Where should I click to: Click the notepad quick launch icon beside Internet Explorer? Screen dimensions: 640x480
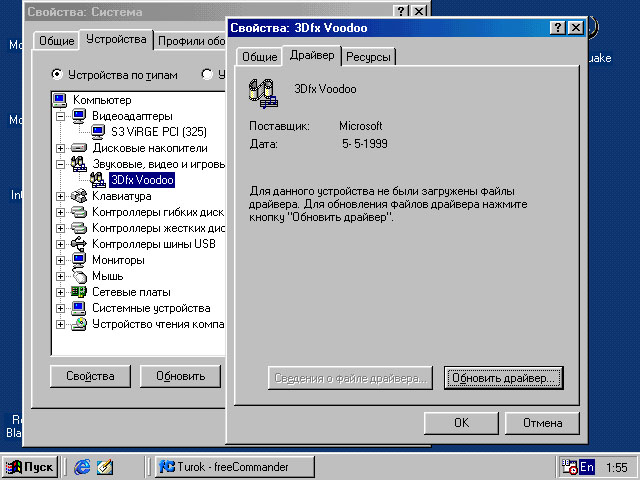click(105, 467)
